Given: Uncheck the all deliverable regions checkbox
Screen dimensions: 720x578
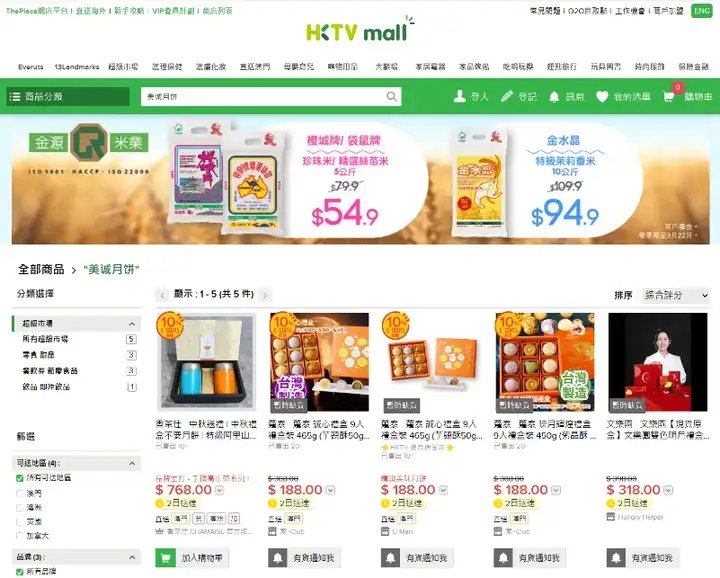Looking at the screenshot, I should (20, 478).
